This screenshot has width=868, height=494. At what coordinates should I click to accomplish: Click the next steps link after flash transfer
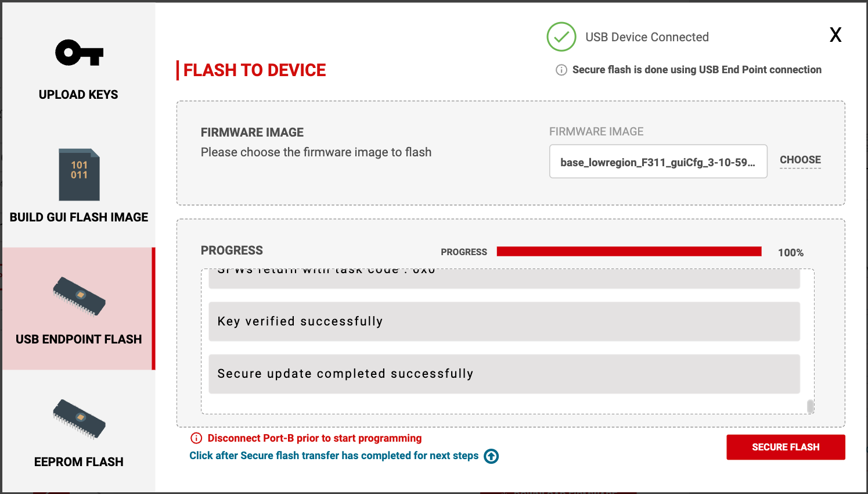pyautogui.click(x=334, y=456)
